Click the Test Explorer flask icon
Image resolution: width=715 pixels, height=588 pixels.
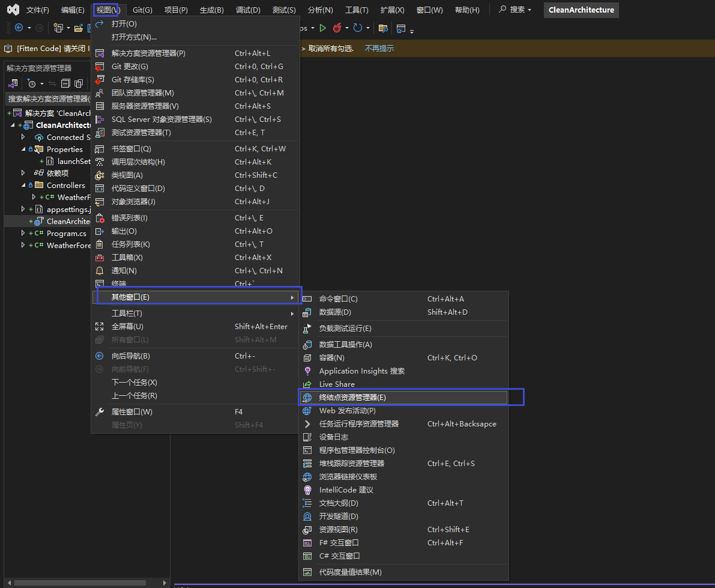[100, 133]
